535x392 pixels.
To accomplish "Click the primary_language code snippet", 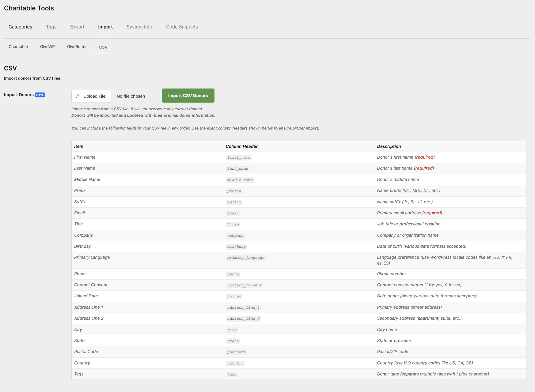I will 245,258.
